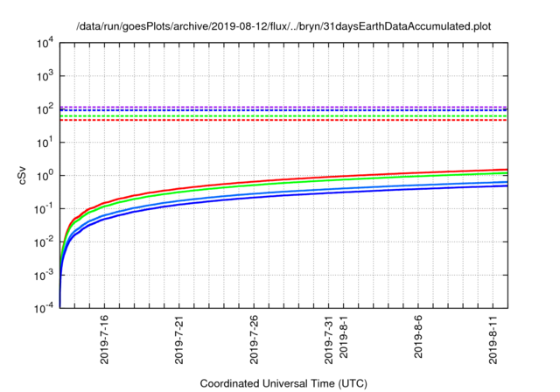This screenshot has width=560, height=392.
Task: Click the Coordinated Universal Time (UTC) axis title
Action: tap(283, 383)
